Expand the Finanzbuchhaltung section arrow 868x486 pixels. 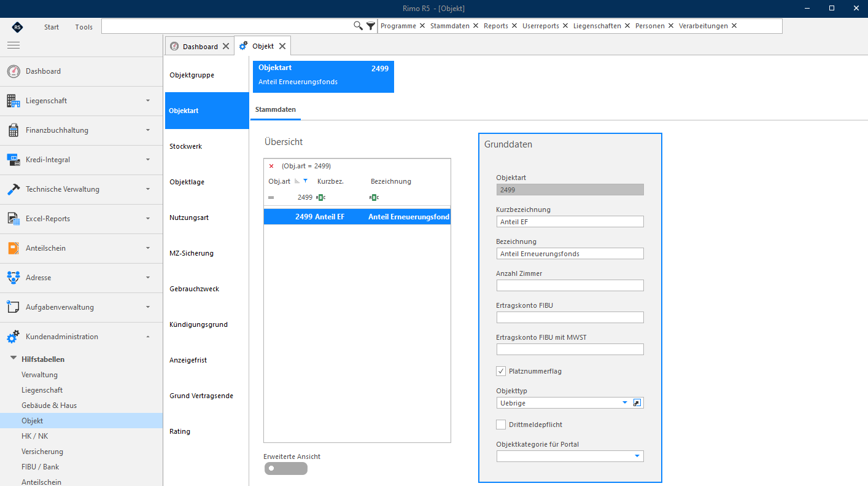pos(148,130)
